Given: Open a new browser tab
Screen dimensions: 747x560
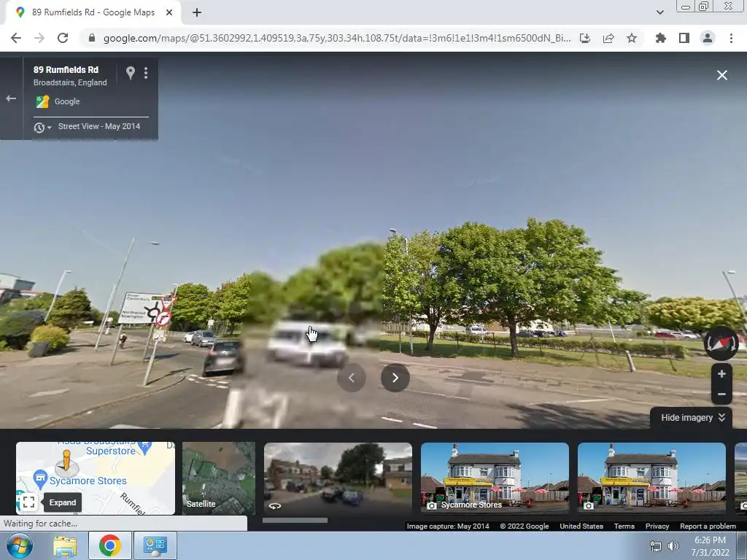Looking at the screenshot, I should (197, 12).
